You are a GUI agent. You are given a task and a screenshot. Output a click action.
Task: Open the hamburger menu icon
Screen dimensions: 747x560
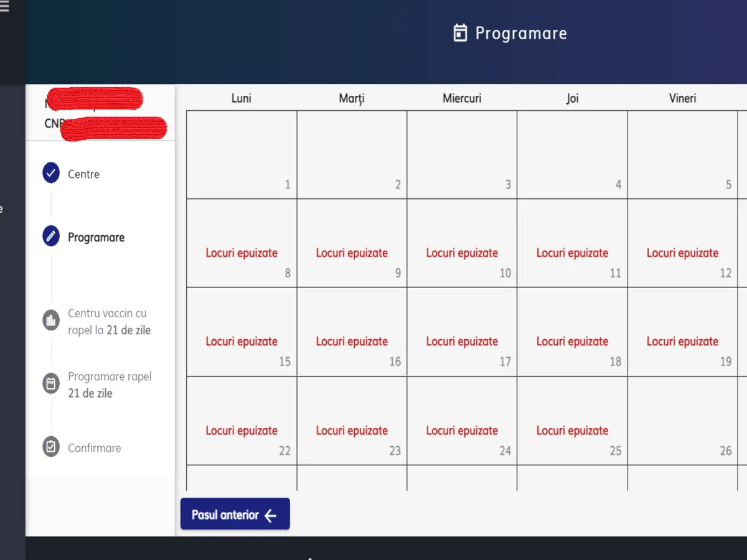[5, 7]
